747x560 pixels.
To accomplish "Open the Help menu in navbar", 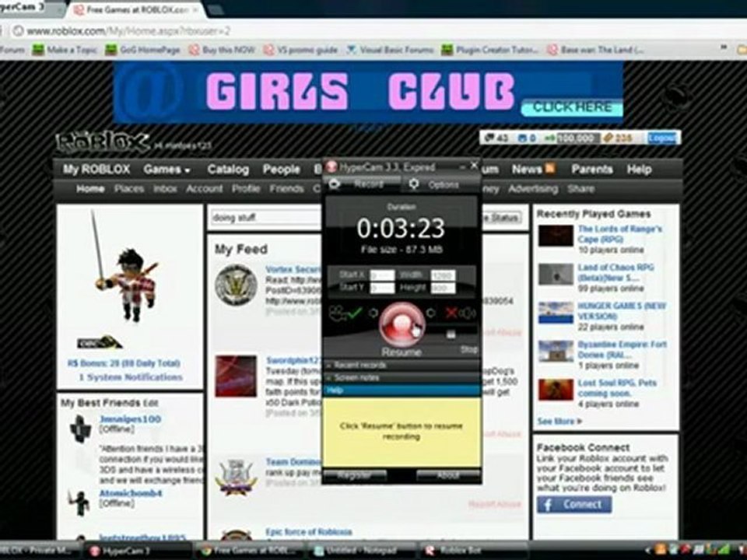I will (639, 170).
